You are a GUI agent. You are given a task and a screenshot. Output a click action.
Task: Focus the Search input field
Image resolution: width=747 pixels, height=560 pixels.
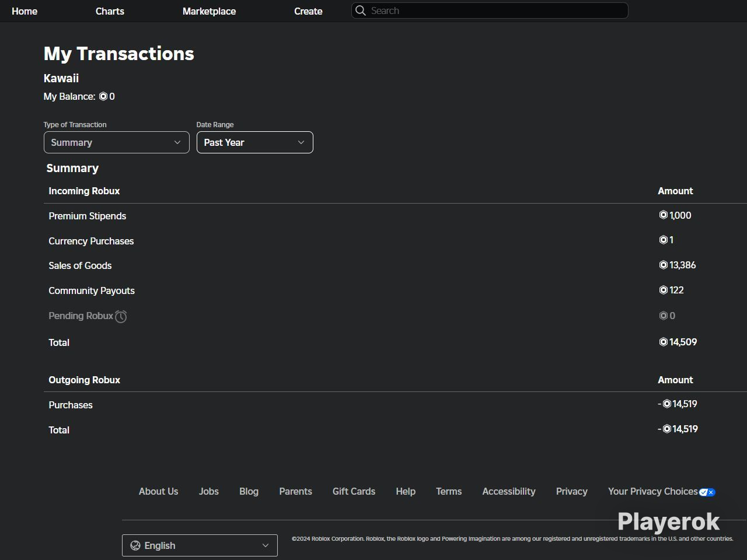[x=490, y=10]
